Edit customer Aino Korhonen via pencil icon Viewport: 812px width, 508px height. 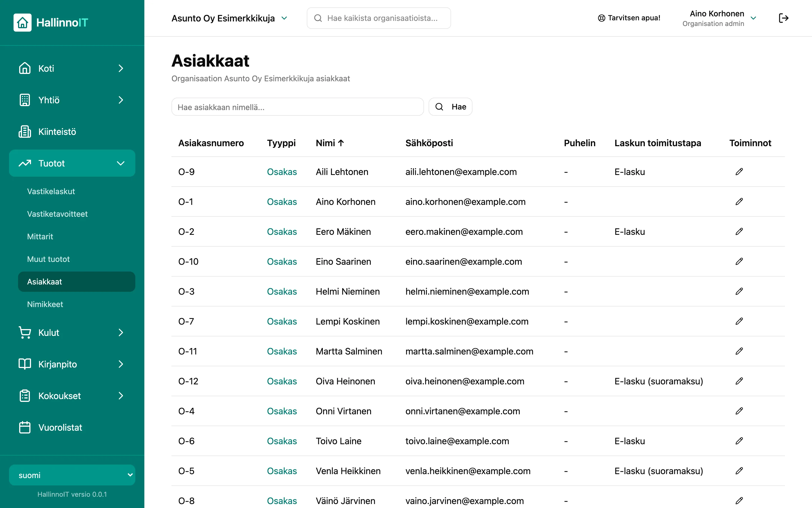pyautogui.click(x=739, y=202)
